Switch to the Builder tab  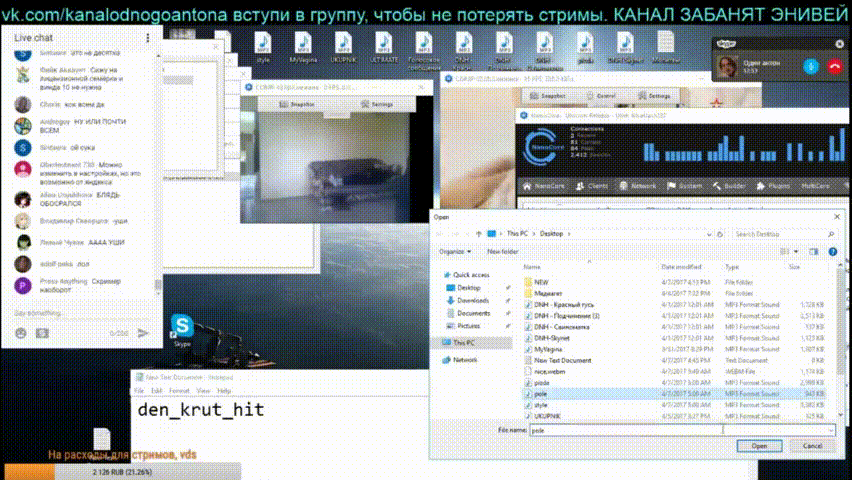(x=729, y=186)
